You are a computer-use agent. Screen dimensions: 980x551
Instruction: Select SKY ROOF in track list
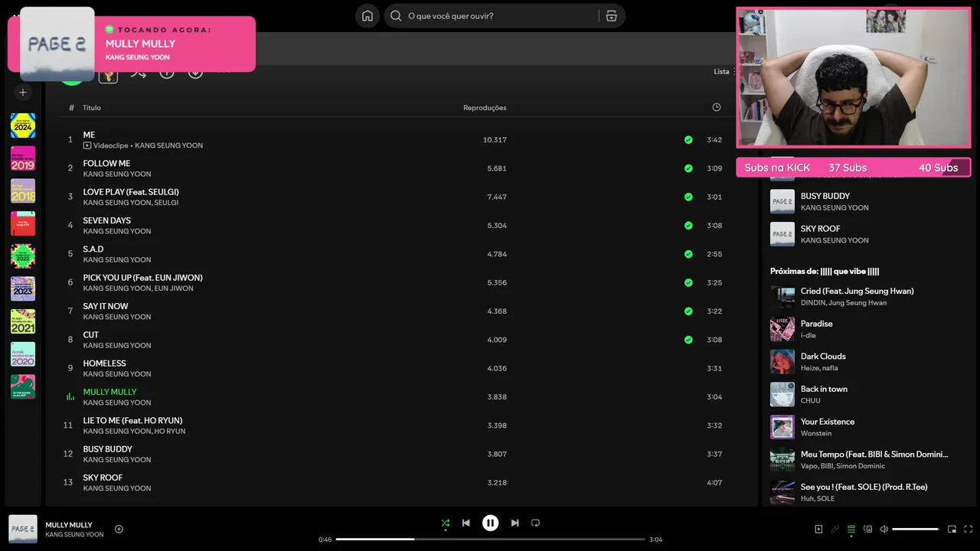[x=401, y=483]
